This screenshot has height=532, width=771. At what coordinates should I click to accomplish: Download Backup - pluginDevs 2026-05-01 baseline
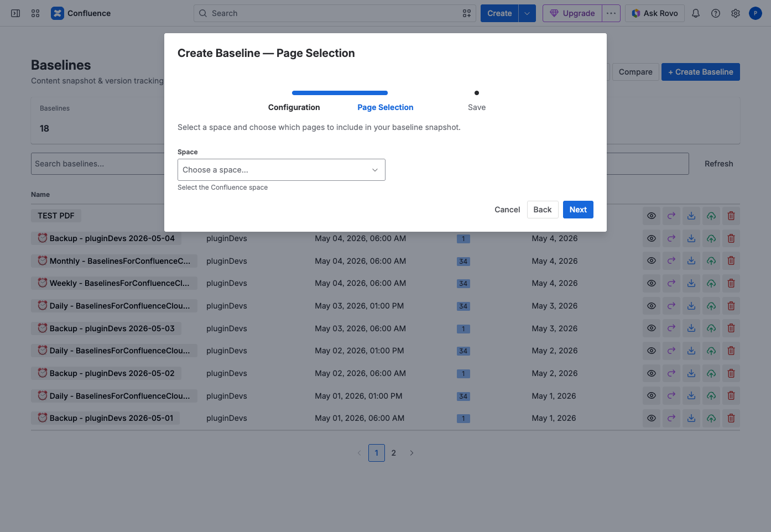[x=691, y=418]
